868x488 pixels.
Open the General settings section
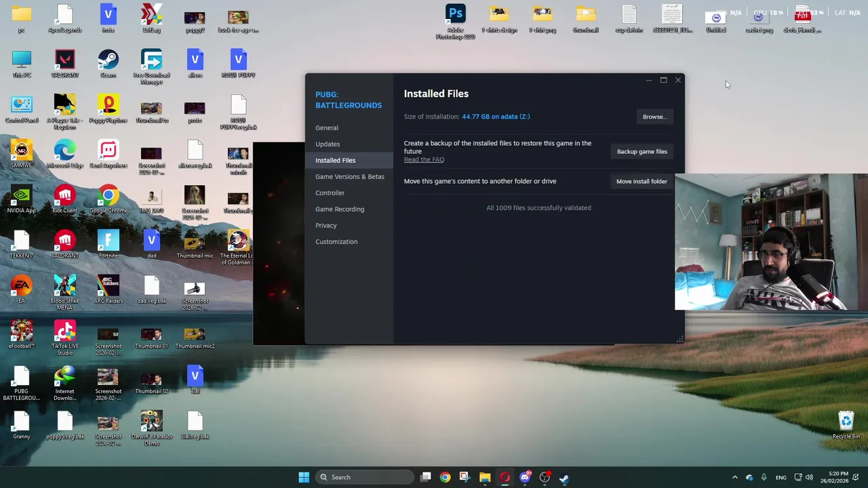pyautogui.click(x=326, y=127)
